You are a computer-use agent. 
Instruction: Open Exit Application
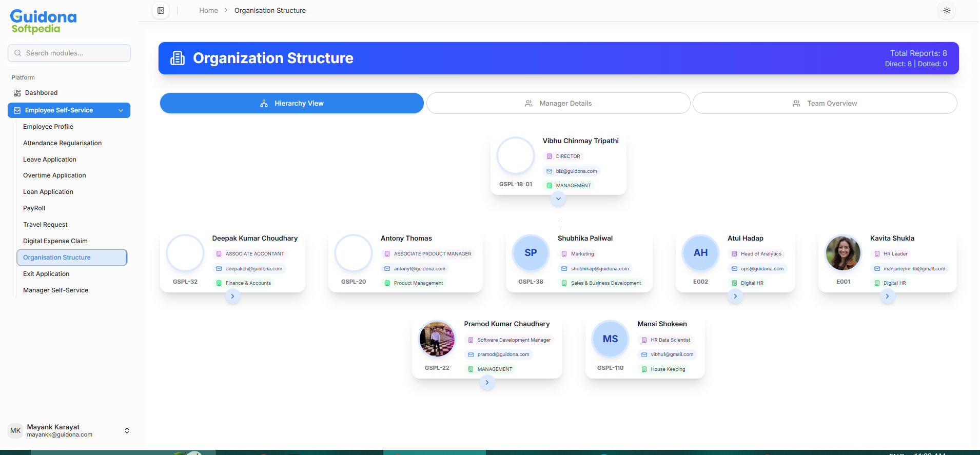pyautogui.click(x=46, y=274)
